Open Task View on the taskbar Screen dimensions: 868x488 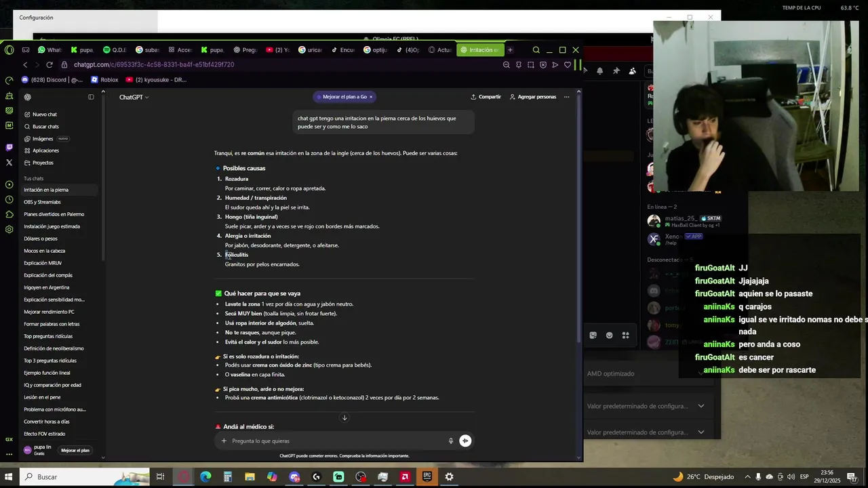pyautogui.click(x=161, y=476)
